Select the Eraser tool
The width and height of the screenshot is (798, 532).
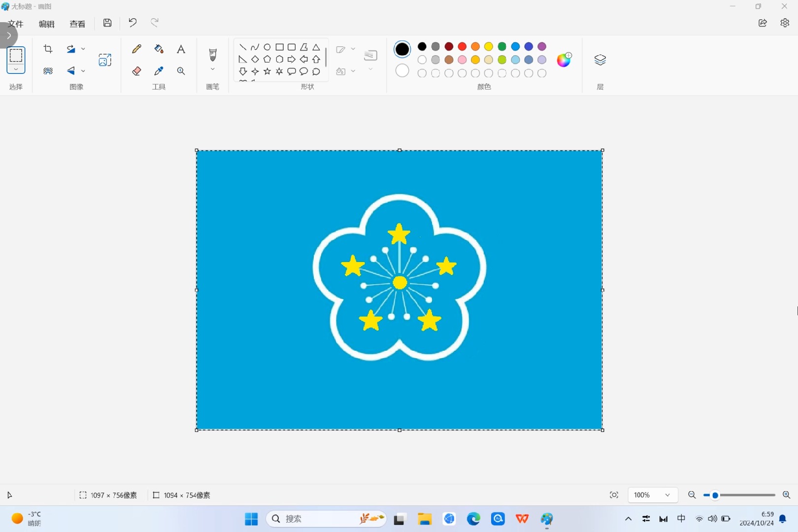137,71
